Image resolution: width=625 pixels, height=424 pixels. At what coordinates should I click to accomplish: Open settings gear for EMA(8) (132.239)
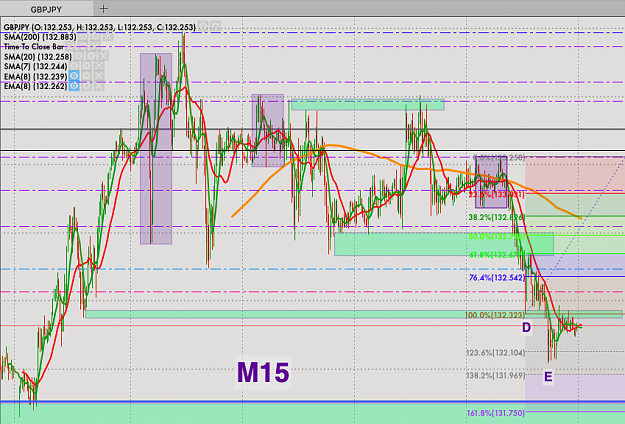86,76
